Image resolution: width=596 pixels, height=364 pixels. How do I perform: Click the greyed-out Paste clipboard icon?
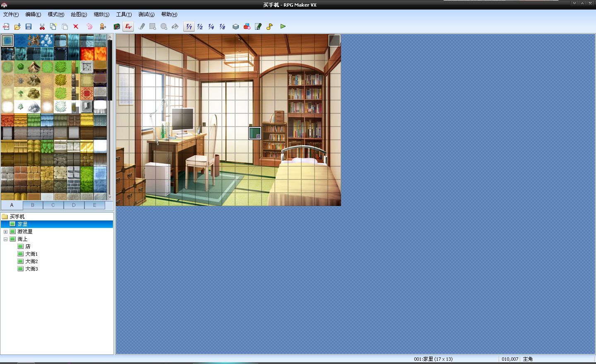tap(65, 26)
